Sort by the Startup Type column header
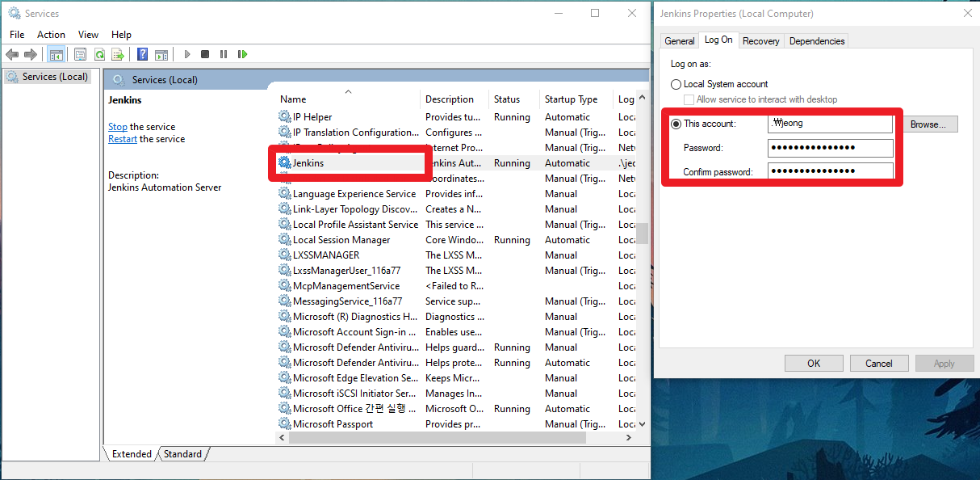Screen dimensions: 980x480 [576, 99]
